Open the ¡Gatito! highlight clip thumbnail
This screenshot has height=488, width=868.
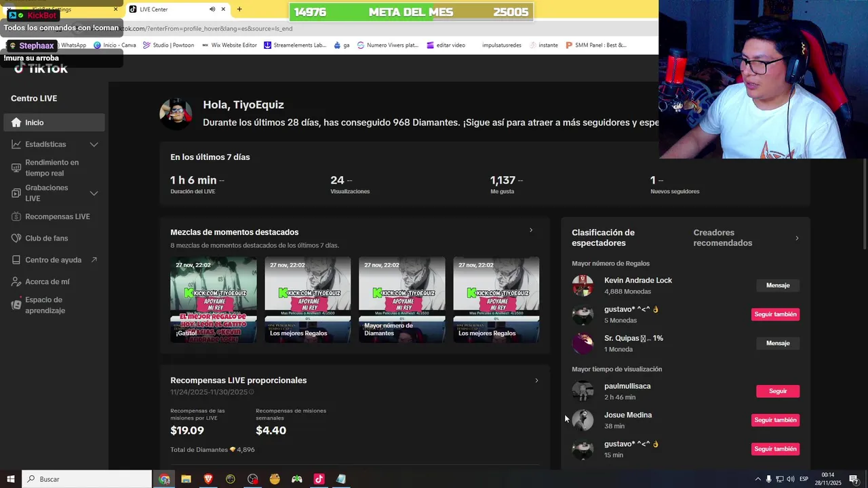[x=214, y=300]
